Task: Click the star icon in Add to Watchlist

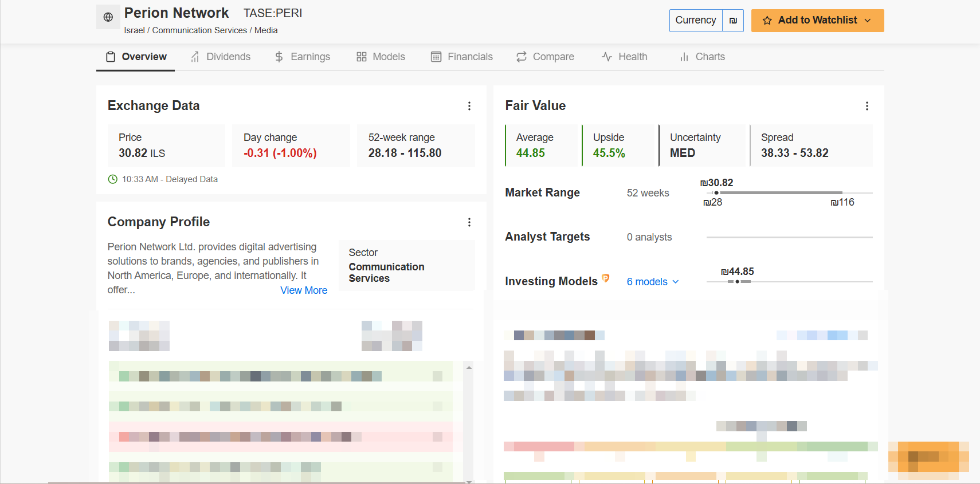Action: [767, 21]
